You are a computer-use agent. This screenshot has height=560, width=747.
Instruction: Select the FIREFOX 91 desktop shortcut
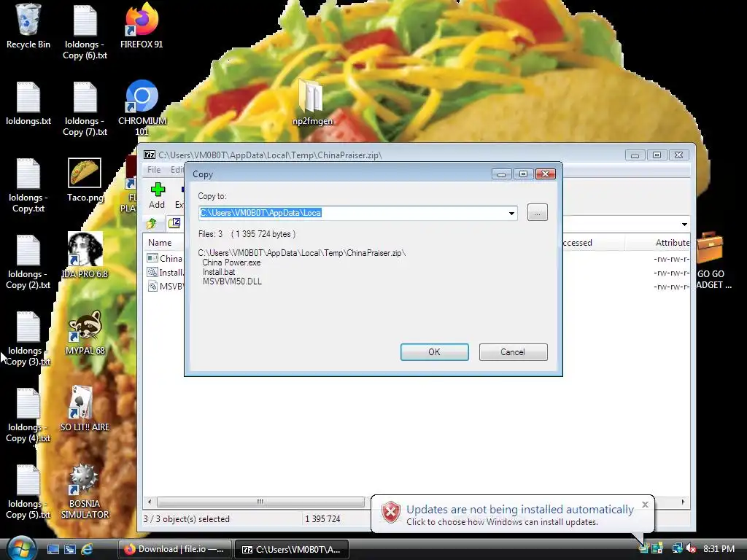pyautogui.click(x=142, y=26)
